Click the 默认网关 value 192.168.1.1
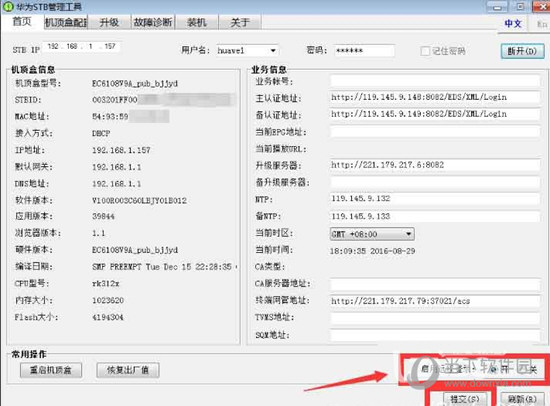Screen dimensions: 550x406 (116, 167)
